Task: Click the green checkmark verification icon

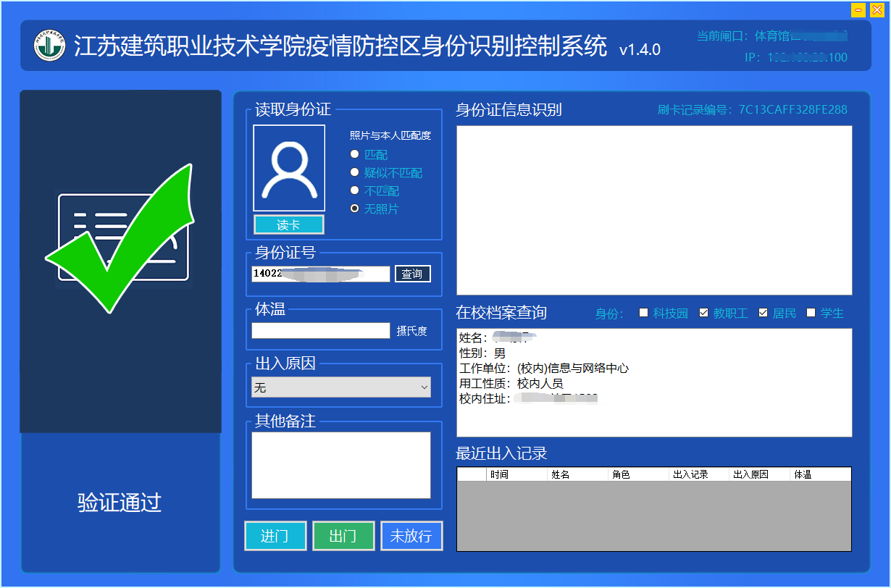Action: [x=122, y=238]
